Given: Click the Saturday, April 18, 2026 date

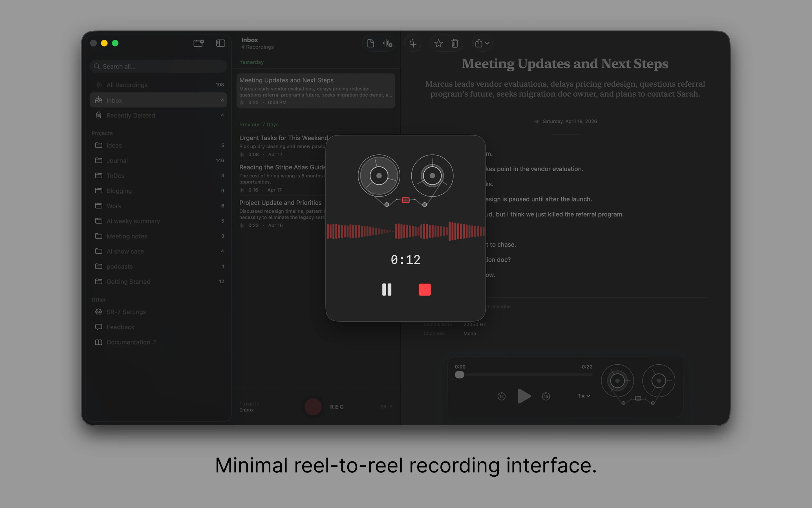Looking at the screenshot, I should 570,121.
